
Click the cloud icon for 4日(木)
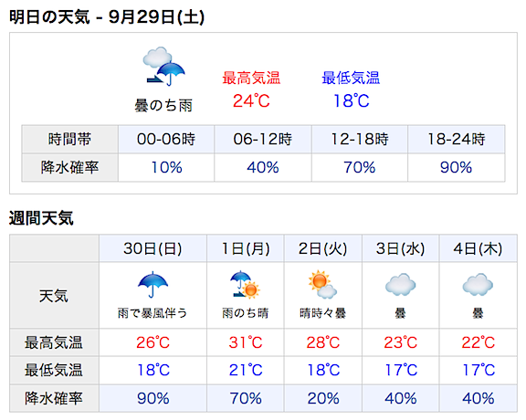pos(478,285)
